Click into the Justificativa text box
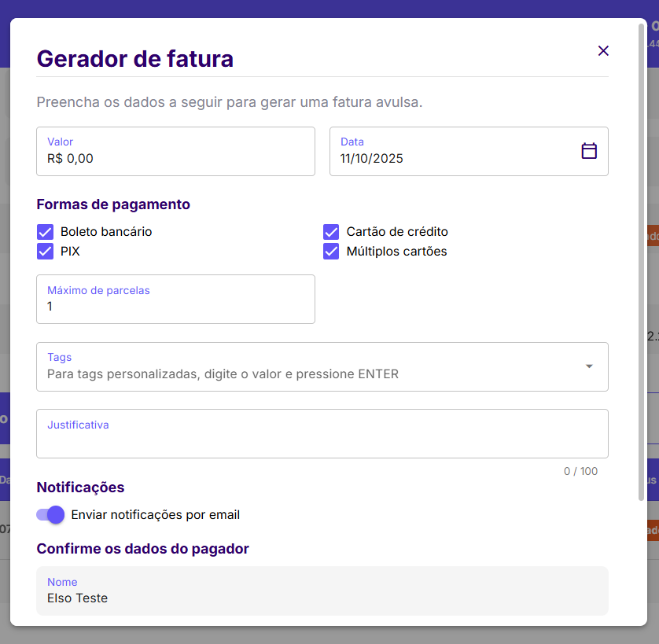Viewport: 659px width, 644px height. coord(322,440)
